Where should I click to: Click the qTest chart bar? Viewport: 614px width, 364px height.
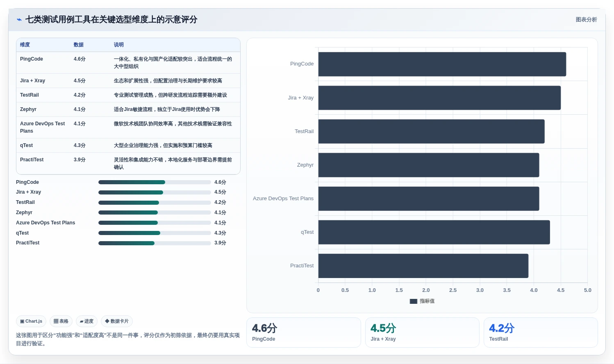434,232
